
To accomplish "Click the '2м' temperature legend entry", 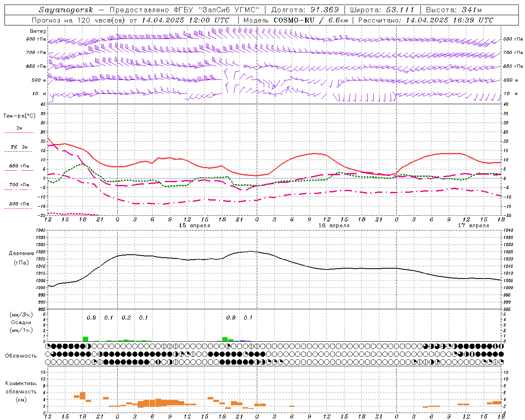I will pyautogui.click(x=19, y=128).
